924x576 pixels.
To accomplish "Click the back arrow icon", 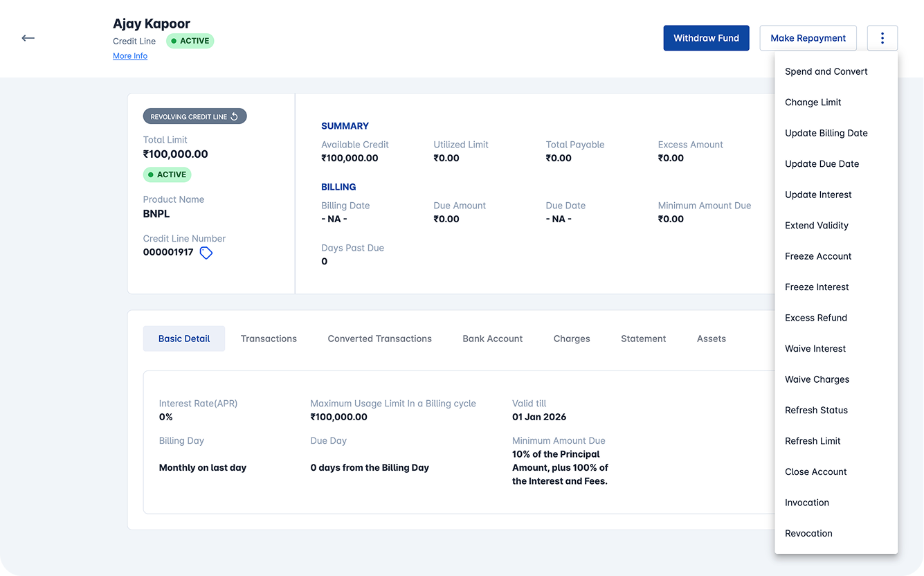I will (x=28, y=38).
